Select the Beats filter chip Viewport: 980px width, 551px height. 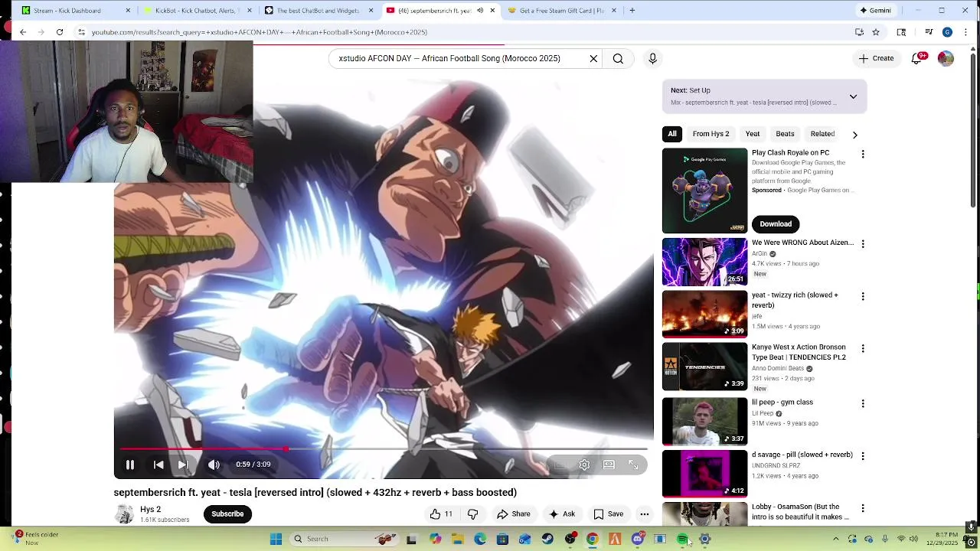(x=785, y=134)
